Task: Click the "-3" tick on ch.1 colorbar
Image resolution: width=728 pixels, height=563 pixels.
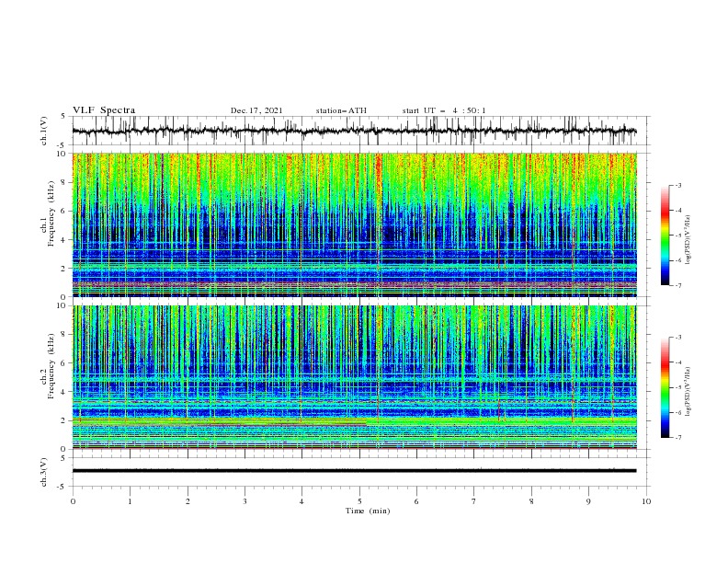Action: [x=678, y=185]
